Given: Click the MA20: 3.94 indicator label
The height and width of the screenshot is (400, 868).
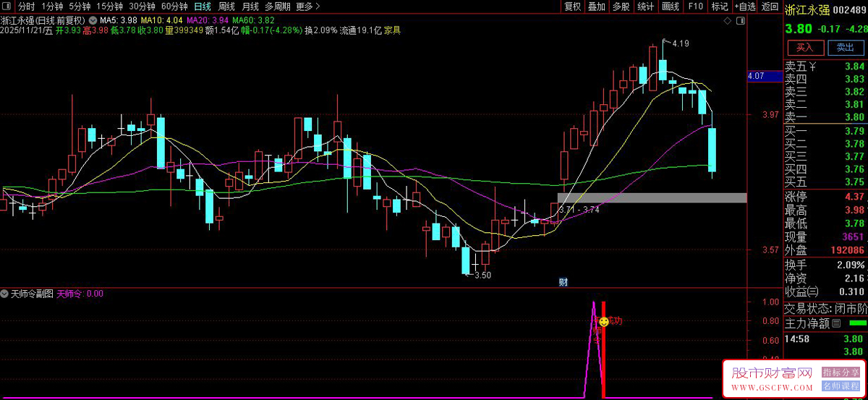Looking at the screenshot, I should tap(207, 20).
